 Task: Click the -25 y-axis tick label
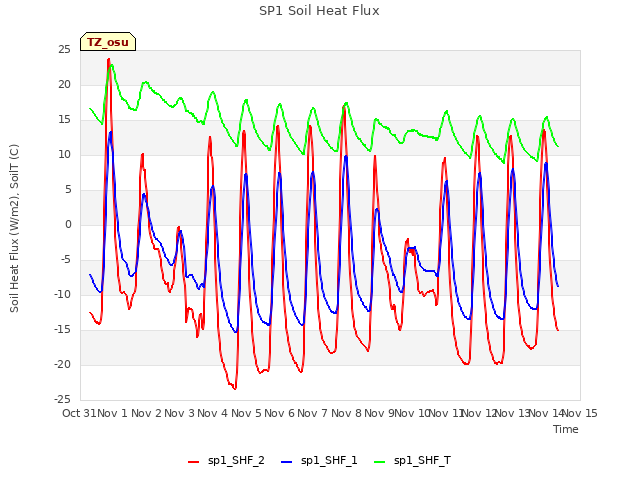tap(62, 399)
